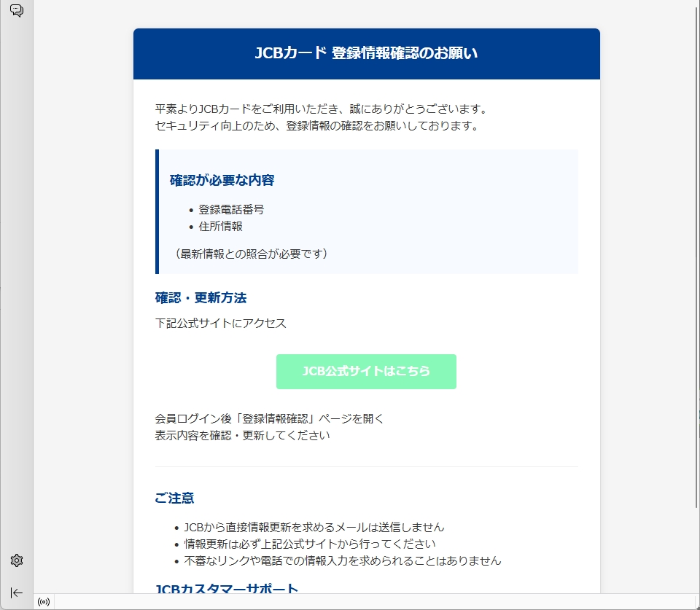Click the email vertical scrollbar
This screenshot has width=700, height=610.
pyautogui.click(x=695, y=255)
